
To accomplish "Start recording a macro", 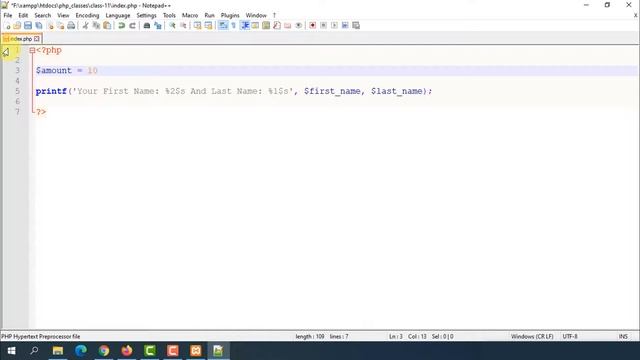I will point(313,26).
